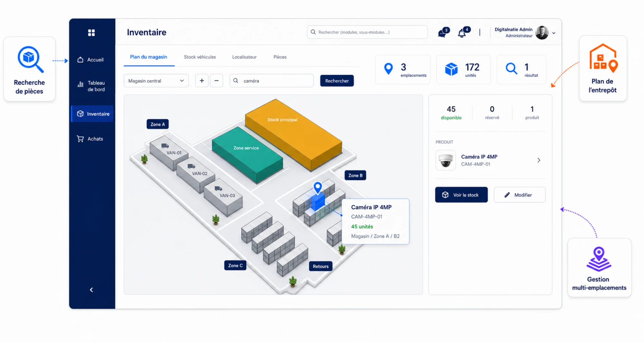Viewport: 644px width, 362px height.
Task: Click the Voir le stock button
Action: (x=461, y=195)
